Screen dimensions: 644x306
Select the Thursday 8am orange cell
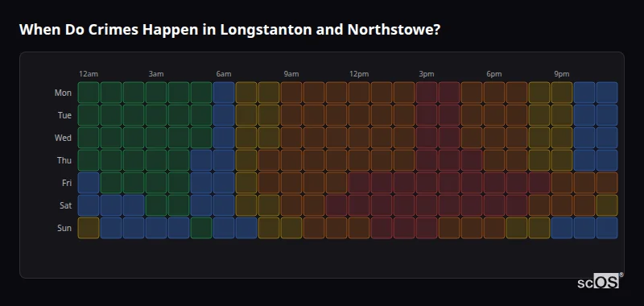point(269,160)
